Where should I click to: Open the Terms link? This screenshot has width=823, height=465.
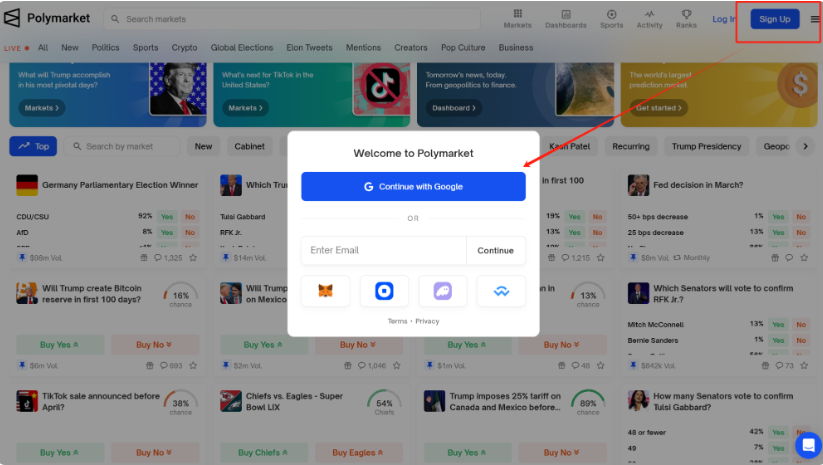click(x=397, y=321)
